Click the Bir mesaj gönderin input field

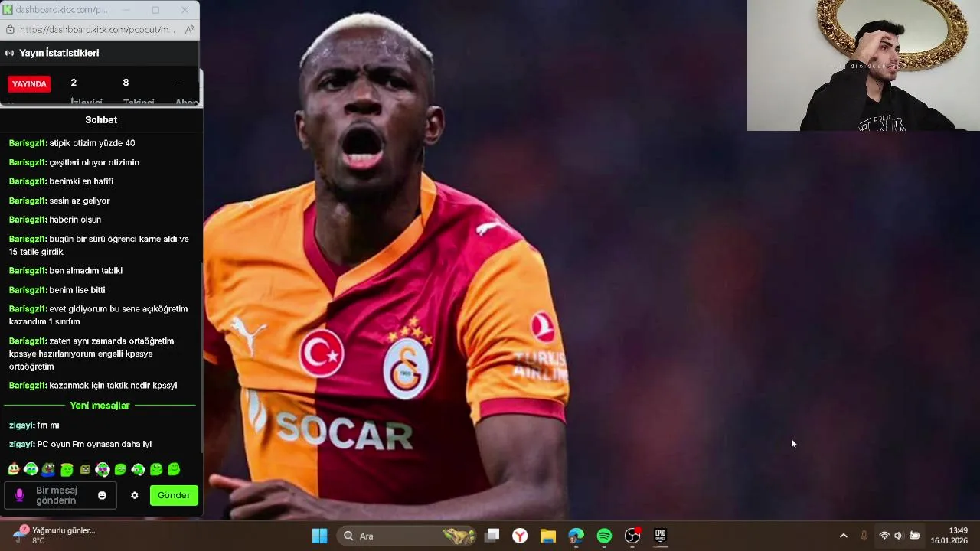(x=60, y=495)
